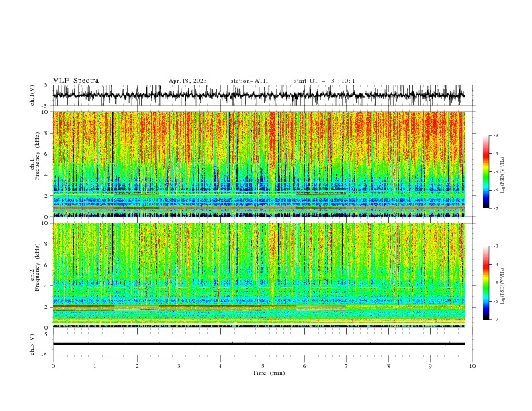Click the "5" tick on the Time axis
The image size is (532, 411).
tap(263, 366)
